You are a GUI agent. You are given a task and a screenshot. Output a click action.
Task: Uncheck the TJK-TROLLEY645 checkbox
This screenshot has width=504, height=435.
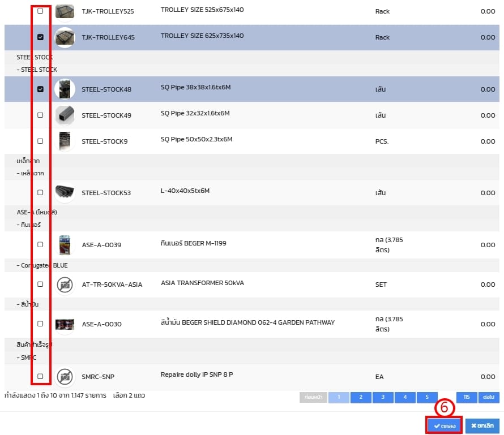(40, 37)
